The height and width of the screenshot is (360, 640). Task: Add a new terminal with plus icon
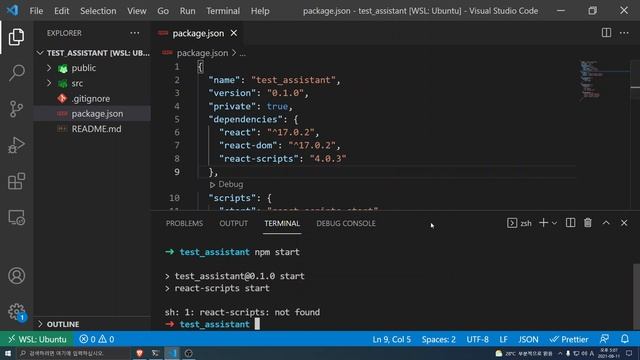click(543, 223)
